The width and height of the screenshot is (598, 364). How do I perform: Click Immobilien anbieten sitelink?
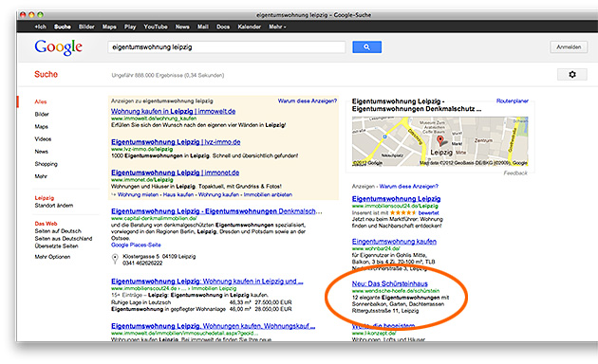pos(268,194)
